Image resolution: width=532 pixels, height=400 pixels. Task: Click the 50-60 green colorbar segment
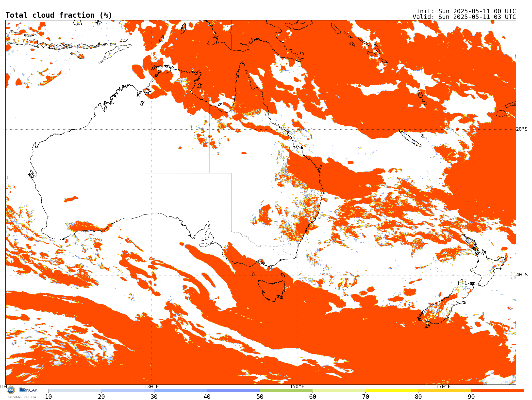tap(286, 391)
